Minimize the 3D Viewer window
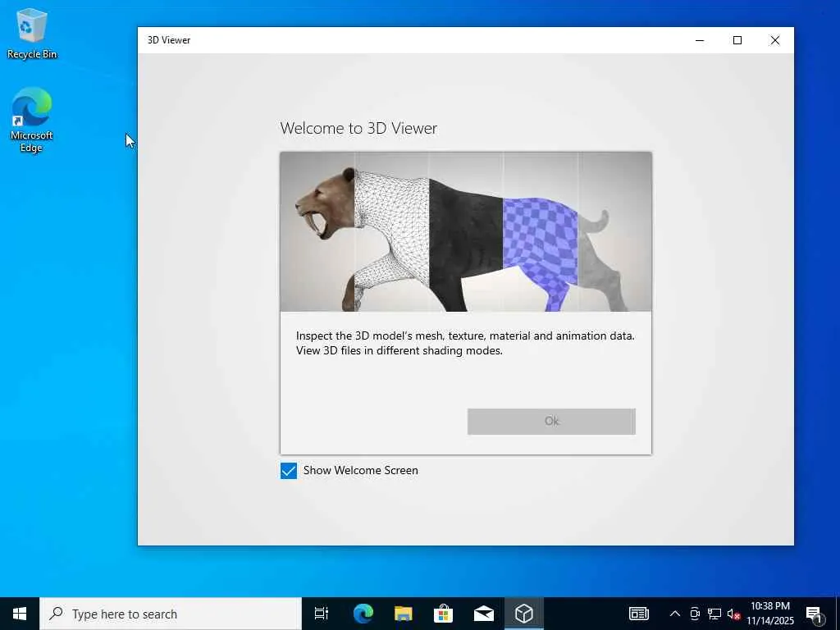 click(x=700, y=40)
